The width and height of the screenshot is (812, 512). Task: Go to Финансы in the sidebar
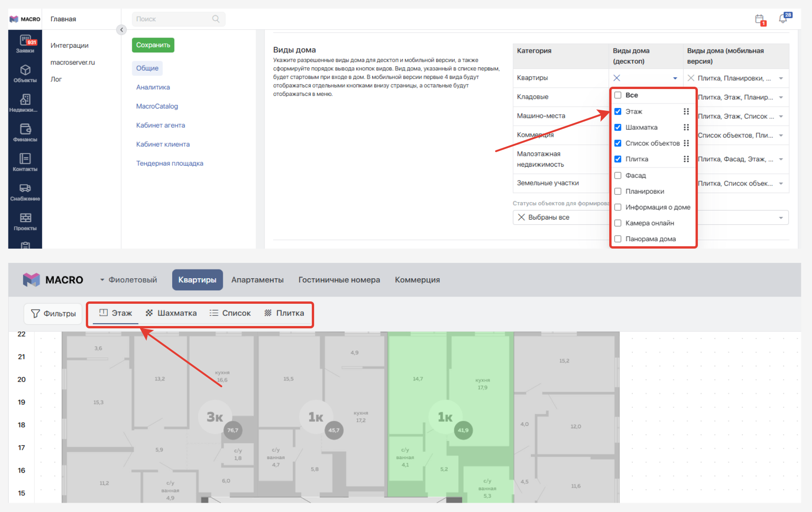[x=25, y=132]
